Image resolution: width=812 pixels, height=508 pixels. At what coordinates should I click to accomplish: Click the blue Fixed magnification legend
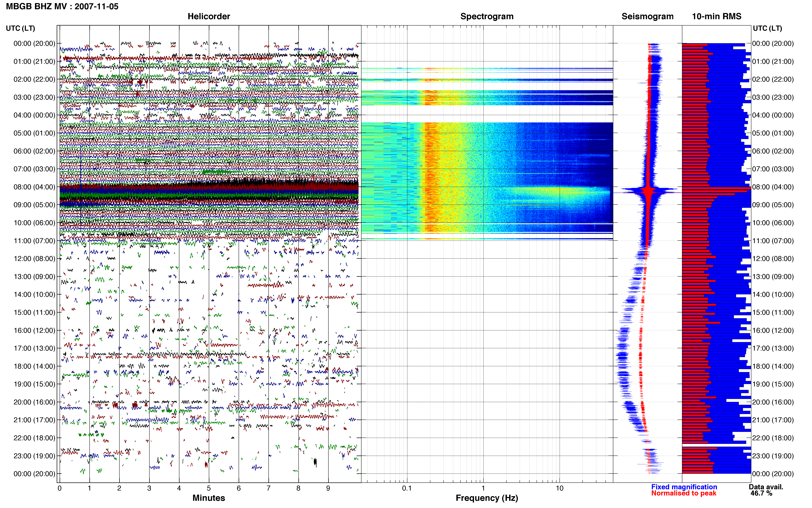click(684, 487)
